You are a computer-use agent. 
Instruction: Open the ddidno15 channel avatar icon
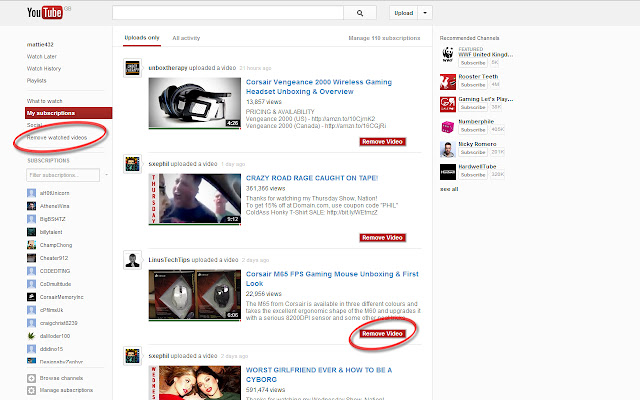coord(31,349)
